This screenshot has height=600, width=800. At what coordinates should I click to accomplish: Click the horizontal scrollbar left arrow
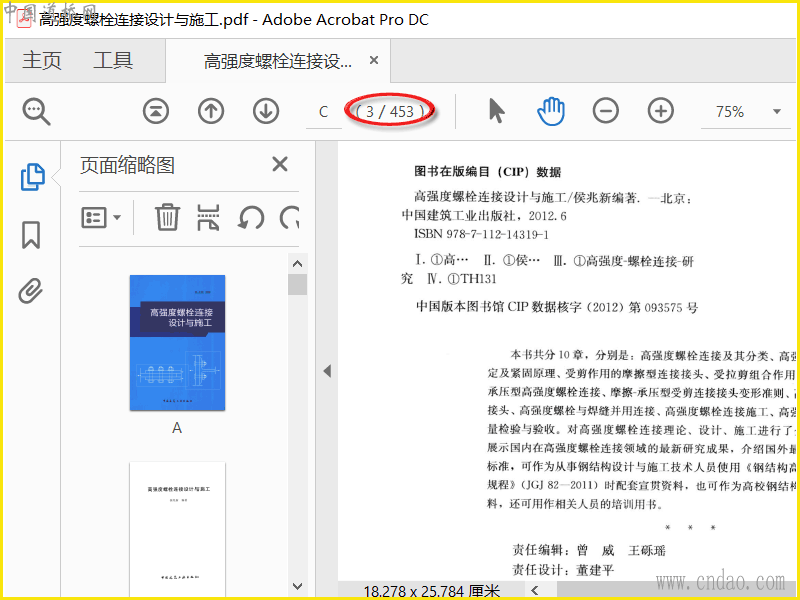click(x=535, y=590)
